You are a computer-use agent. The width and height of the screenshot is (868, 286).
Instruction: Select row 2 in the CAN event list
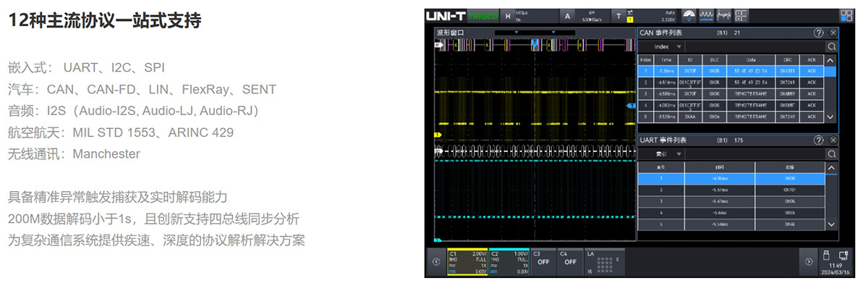click(731, 83)
